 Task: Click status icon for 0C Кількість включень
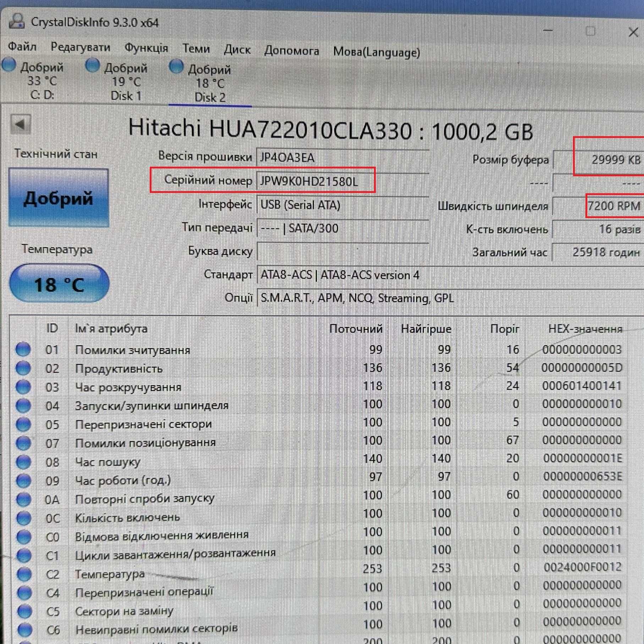pyautogui.click(x=24, y=518)
